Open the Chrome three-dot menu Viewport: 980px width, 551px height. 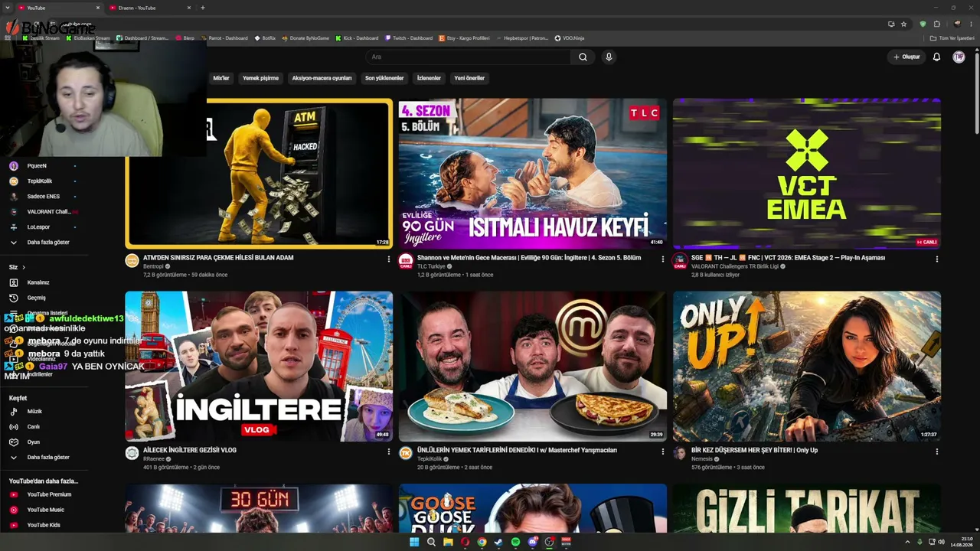point(971,24)
